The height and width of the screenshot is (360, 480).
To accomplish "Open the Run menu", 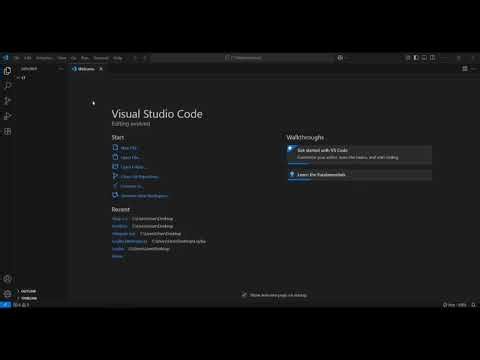I will point(85,58).
